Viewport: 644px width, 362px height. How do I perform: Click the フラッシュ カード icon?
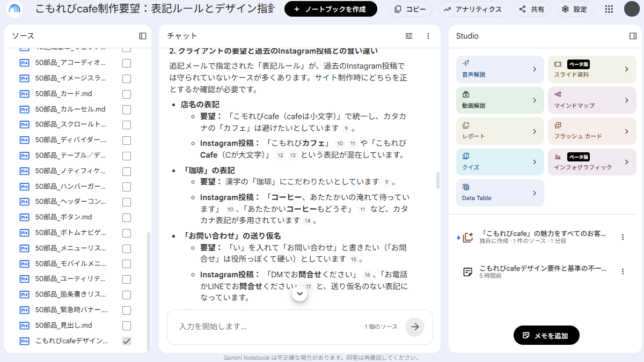click(558, 125)
